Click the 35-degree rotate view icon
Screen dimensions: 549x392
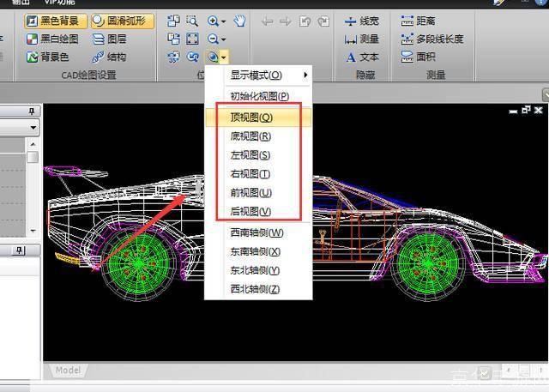pos(173,57)
